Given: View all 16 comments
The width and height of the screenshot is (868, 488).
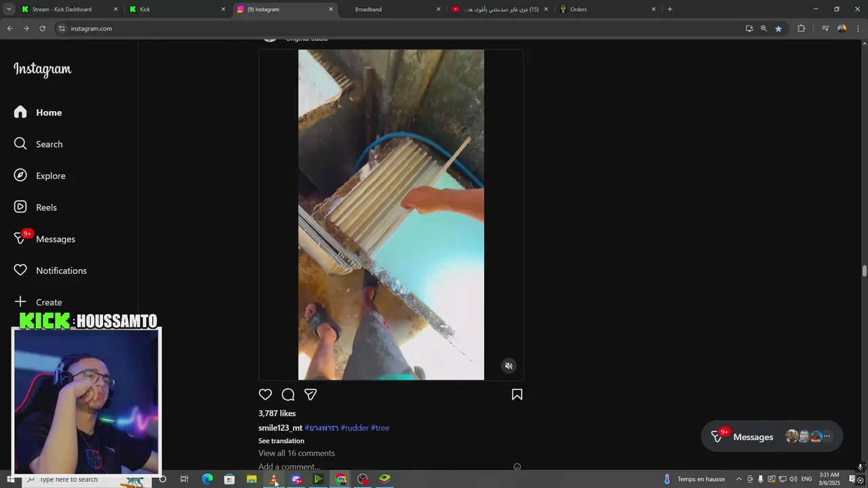Looking at the screenshot, I should [296, 453].
